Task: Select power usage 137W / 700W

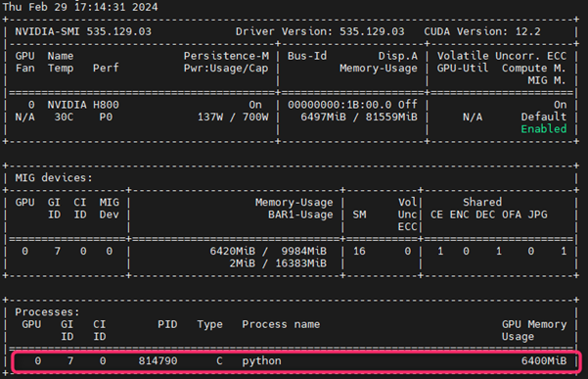Action: tap(233, 118)
